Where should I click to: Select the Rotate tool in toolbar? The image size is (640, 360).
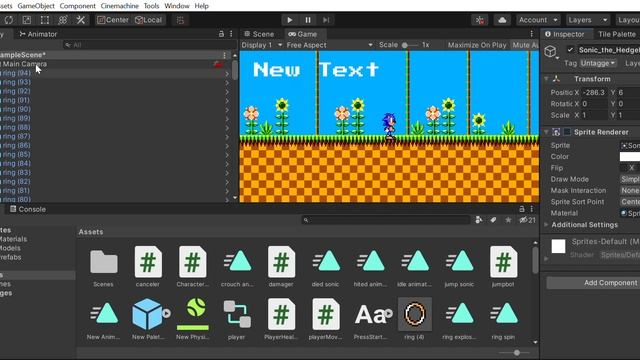[x=9, y=20]
